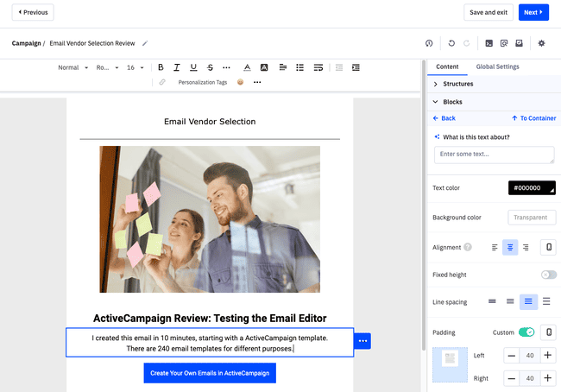Viewport: 561px width, 392px height.
Task: Open text block three-dots options button
Action: pyautogui.click(x=363, y=341)
